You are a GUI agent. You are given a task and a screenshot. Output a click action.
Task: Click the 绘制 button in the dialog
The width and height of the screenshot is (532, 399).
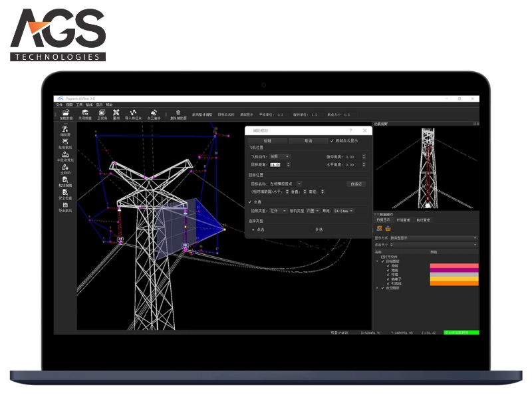click(x=267, y=141)
